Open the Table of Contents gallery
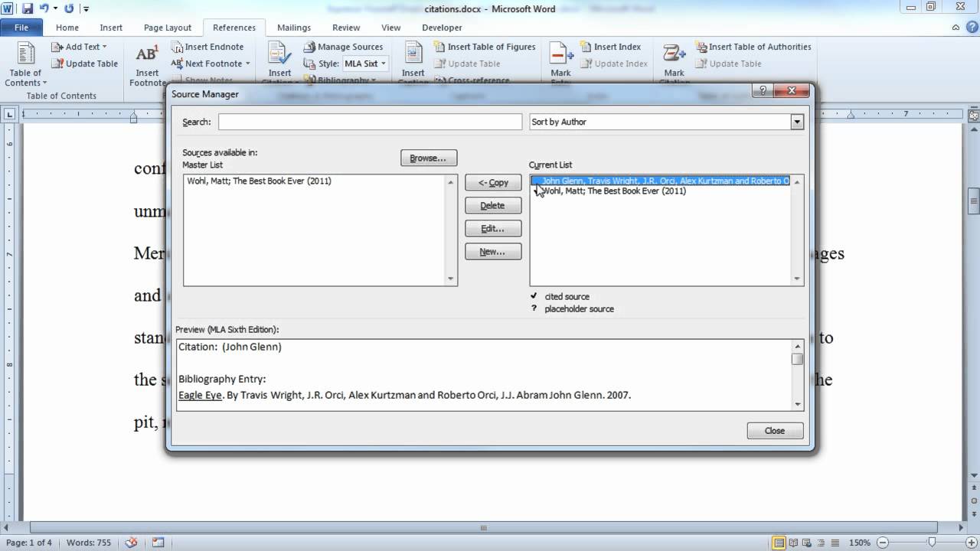This screenshot has width=980, height=551. pos(25,64)
